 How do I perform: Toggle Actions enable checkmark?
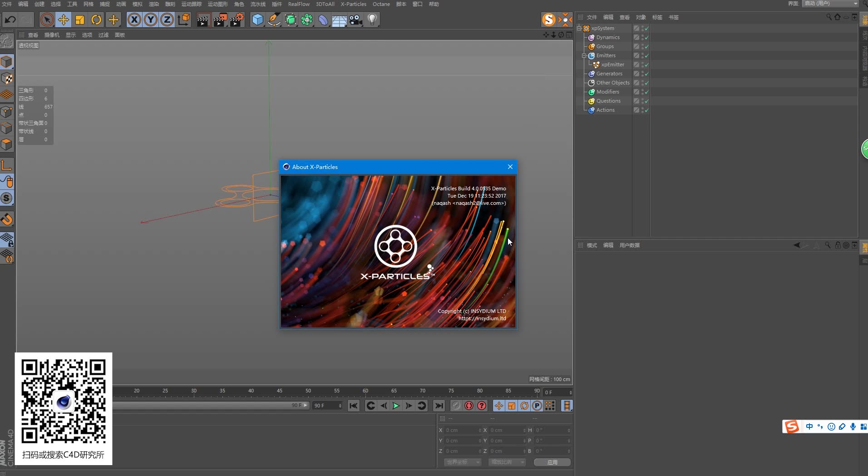[646, 110]
